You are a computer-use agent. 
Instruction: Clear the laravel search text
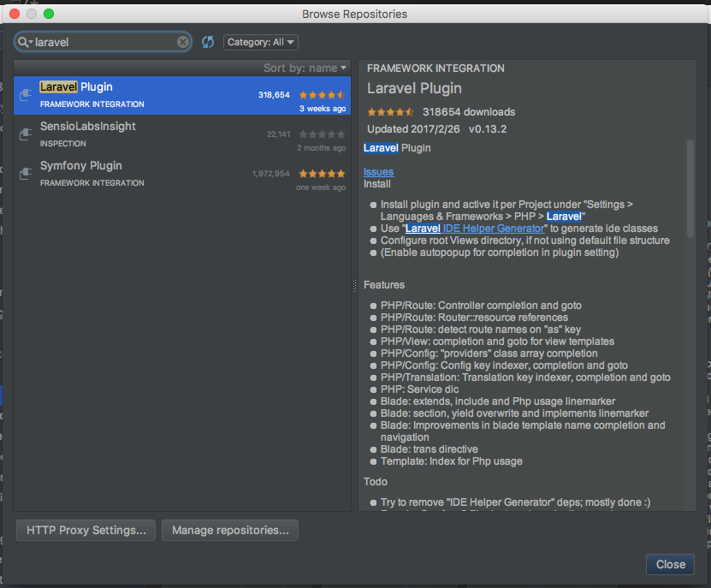pyautogui.click(x=183, y=42)
